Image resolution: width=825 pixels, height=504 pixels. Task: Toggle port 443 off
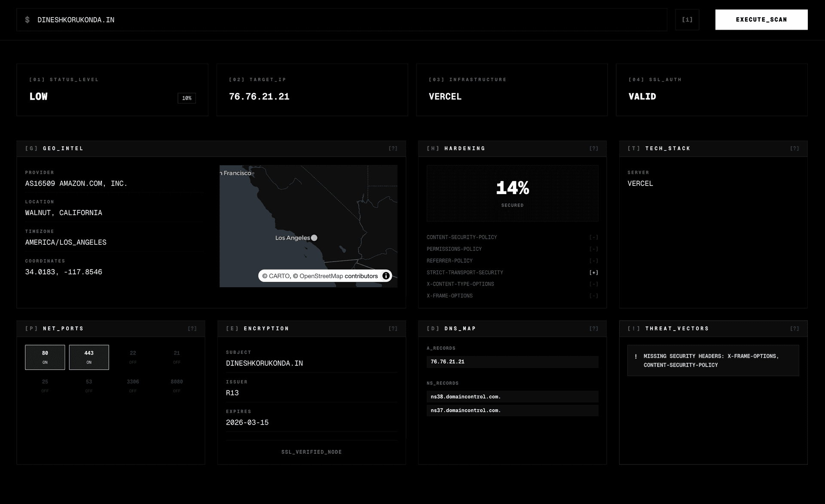pos(89,357)
